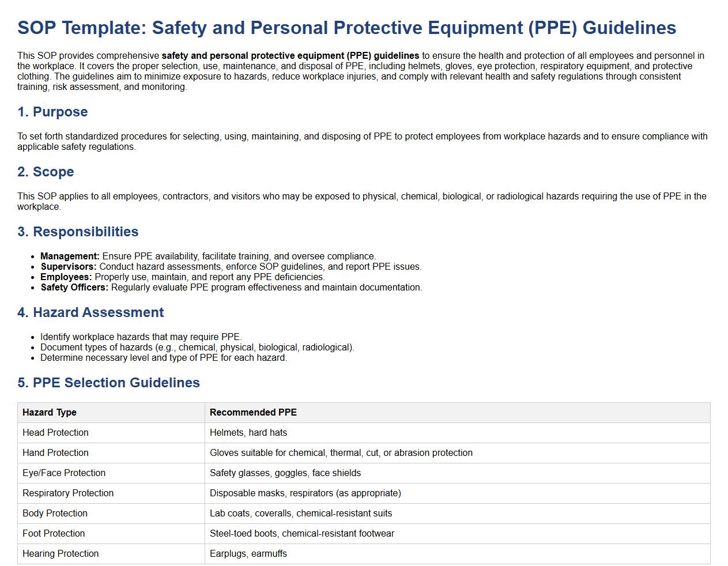The image size is (728, 566).
Task: Click the "Respiratory Protection" row label
Action: click(x=68, y=493)
